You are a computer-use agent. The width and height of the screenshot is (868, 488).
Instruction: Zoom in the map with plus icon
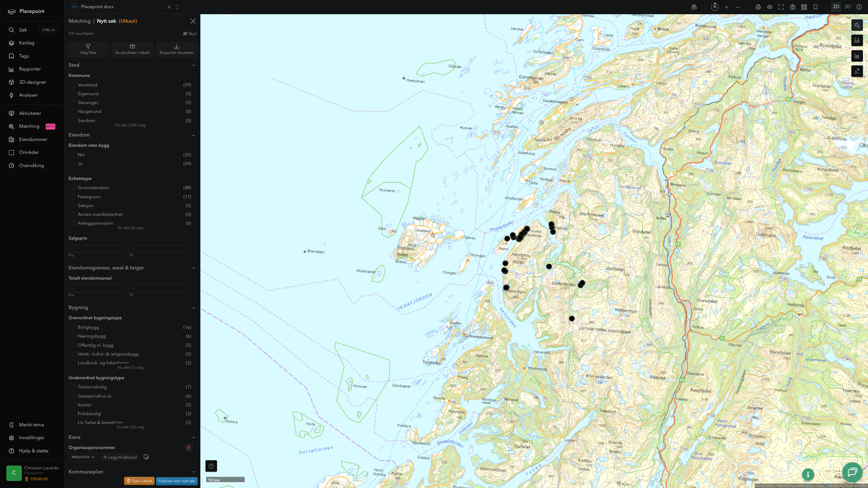tap(726, 7)
